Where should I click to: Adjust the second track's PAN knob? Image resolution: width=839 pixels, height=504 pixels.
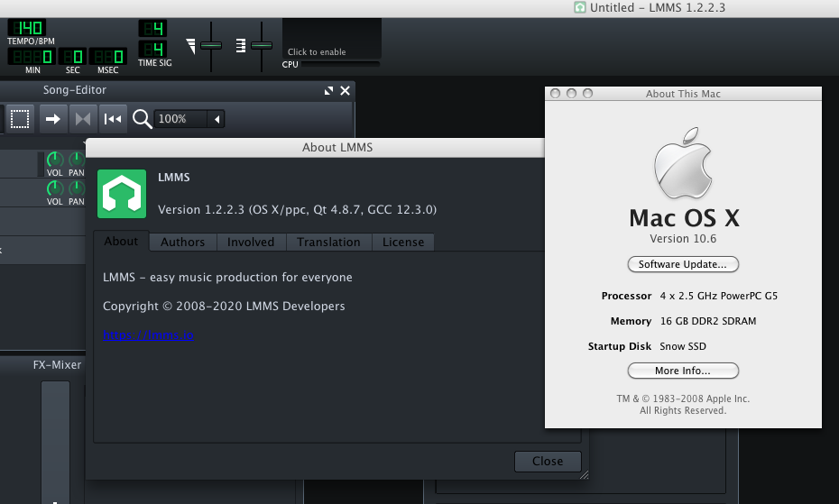pyautogui.click(x=77, y=188)
